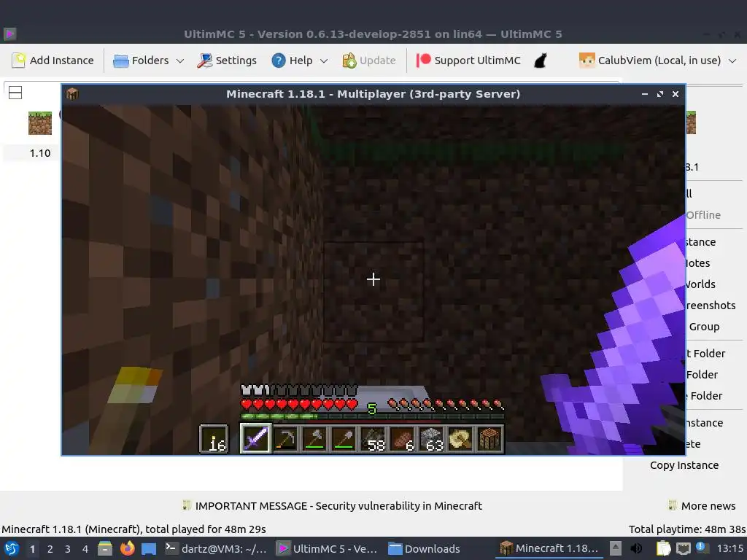
Task: Launch Firefox from the taskbar
Action: pyautogui.click(x=127, y=548)
